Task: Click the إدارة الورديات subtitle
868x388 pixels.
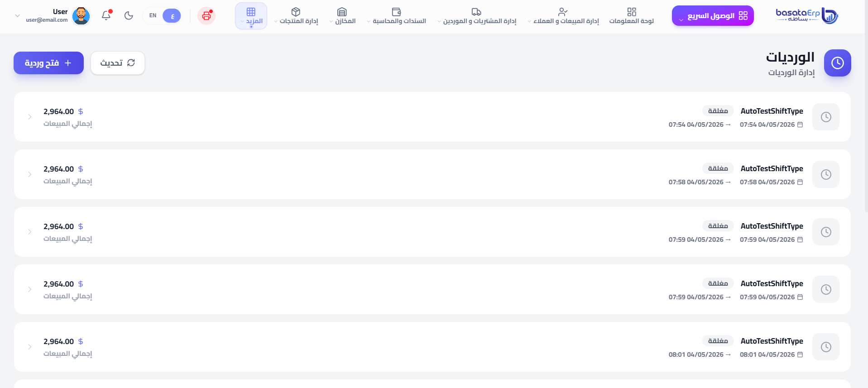Action: pos(791,72)
